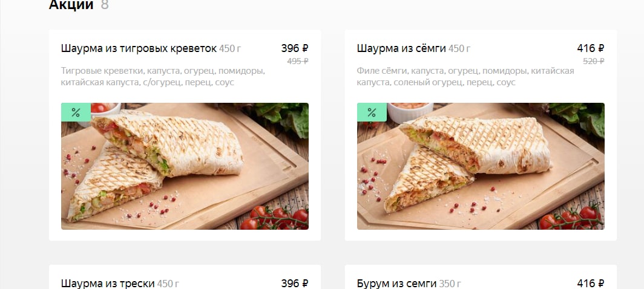Select "Шаурма из тигровых креветок" title
Screen dimensions: 644x289
coord(139,48)
